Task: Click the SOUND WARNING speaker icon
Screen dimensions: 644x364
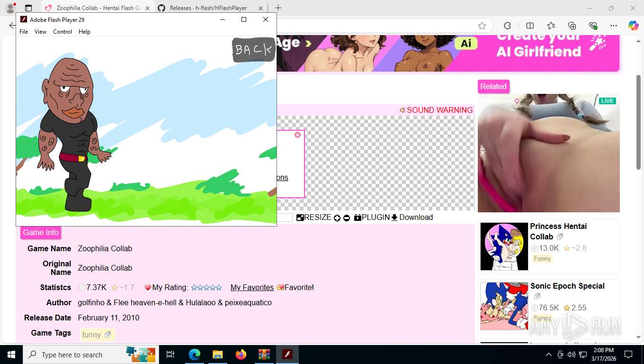Action: 402,110
